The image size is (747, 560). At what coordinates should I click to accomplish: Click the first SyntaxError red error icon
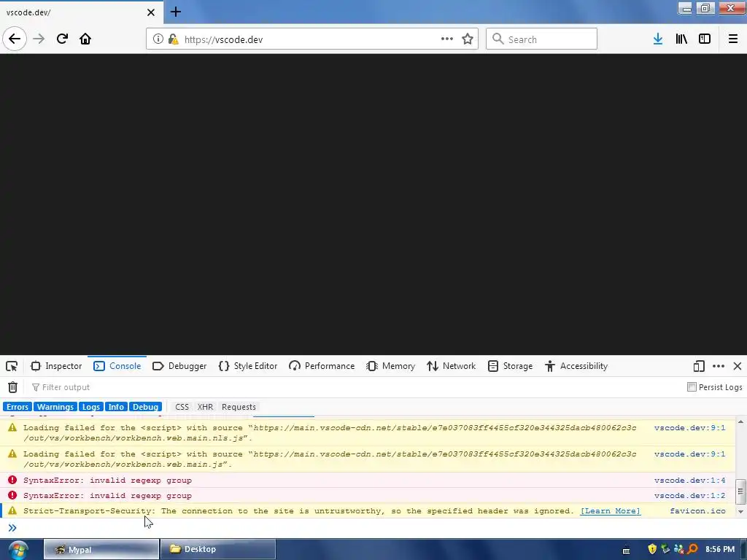click(12, 480)
